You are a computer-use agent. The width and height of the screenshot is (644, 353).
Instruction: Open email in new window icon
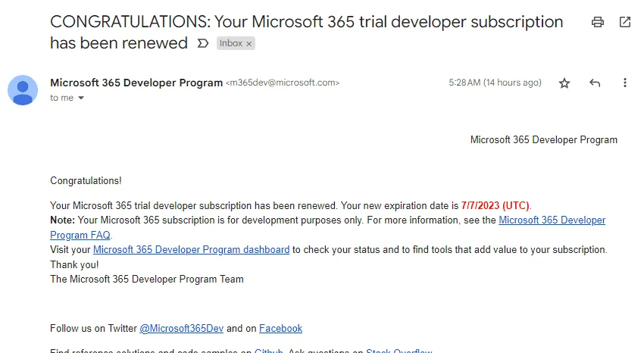(625, 22)
